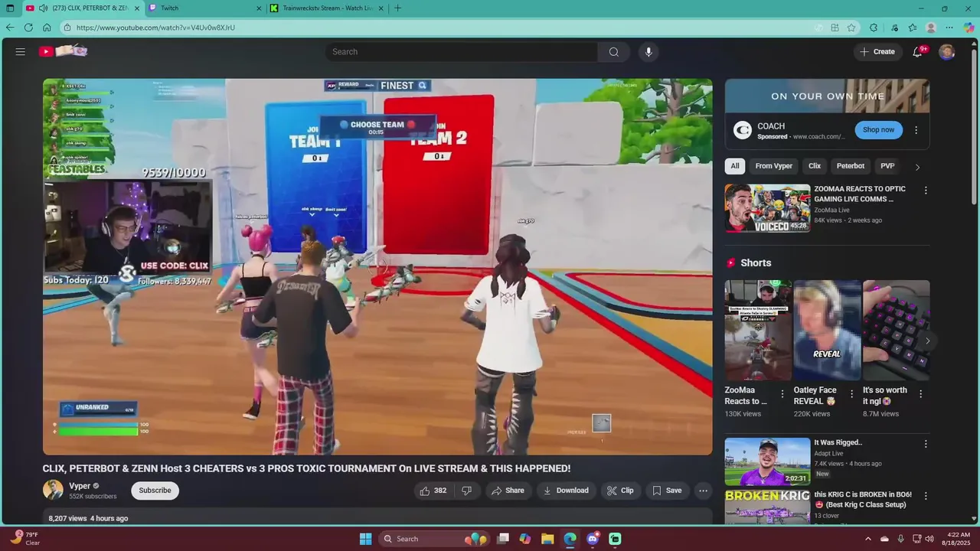Open options for It's so worth it short

[920, 394]
